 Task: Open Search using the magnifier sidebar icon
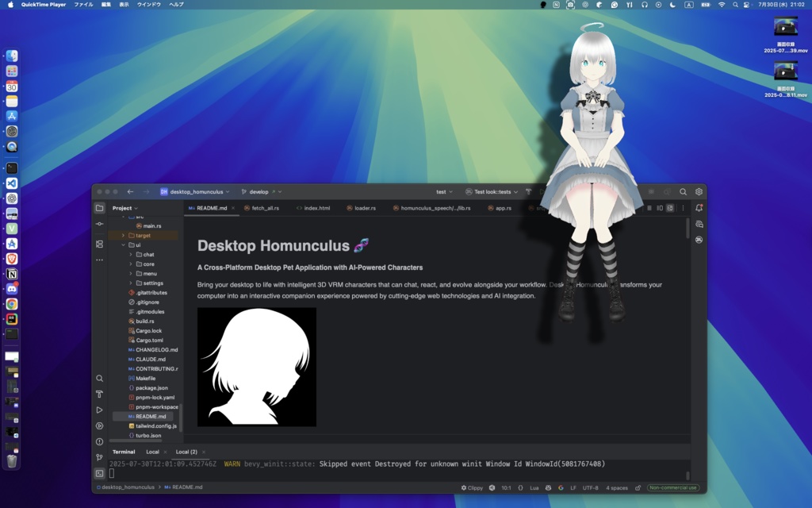coord(100,379)
